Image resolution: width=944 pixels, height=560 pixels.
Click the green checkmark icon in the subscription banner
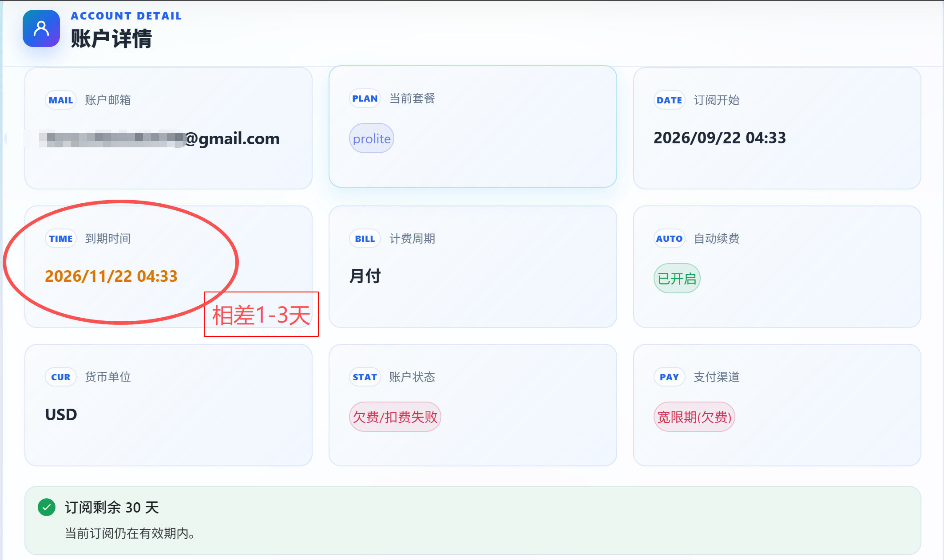pyautogui.click(x=47, y=507)
